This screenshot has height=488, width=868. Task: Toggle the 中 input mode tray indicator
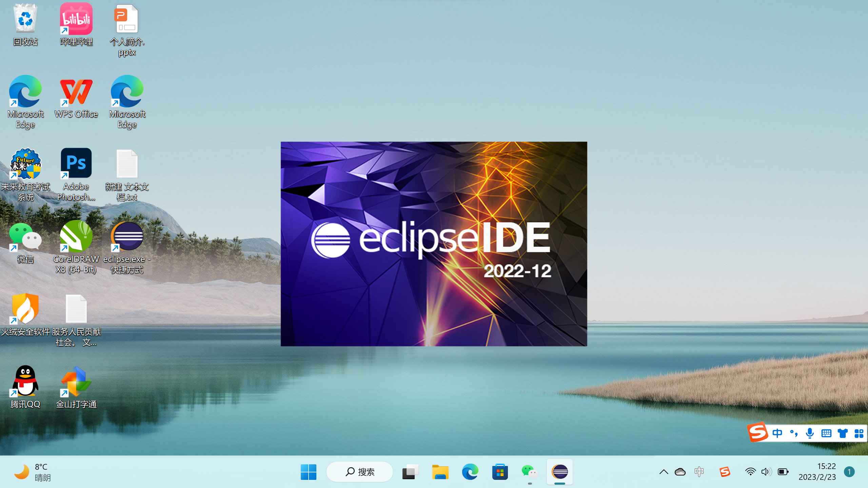pos(699,472)
